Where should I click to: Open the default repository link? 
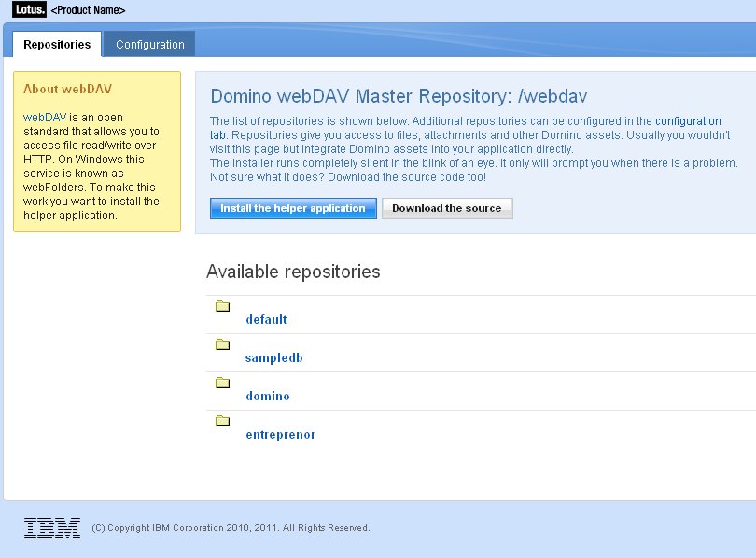(266, 319)
